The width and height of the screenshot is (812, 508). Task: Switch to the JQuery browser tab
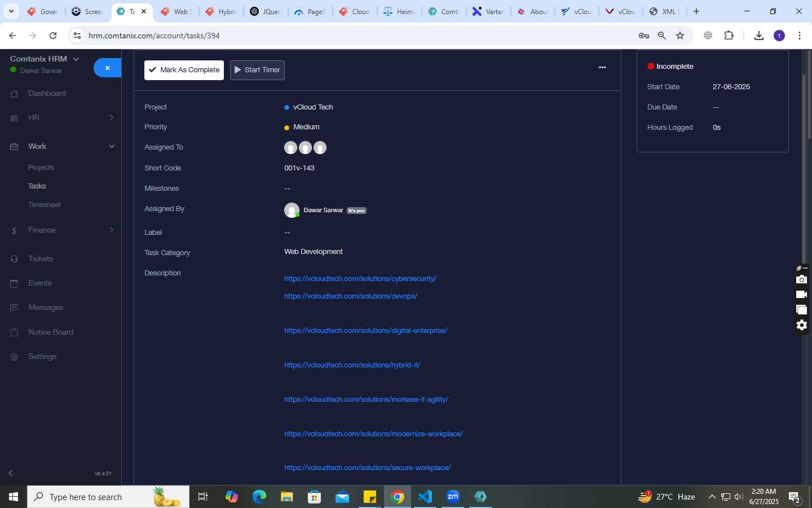pos(265,11)
